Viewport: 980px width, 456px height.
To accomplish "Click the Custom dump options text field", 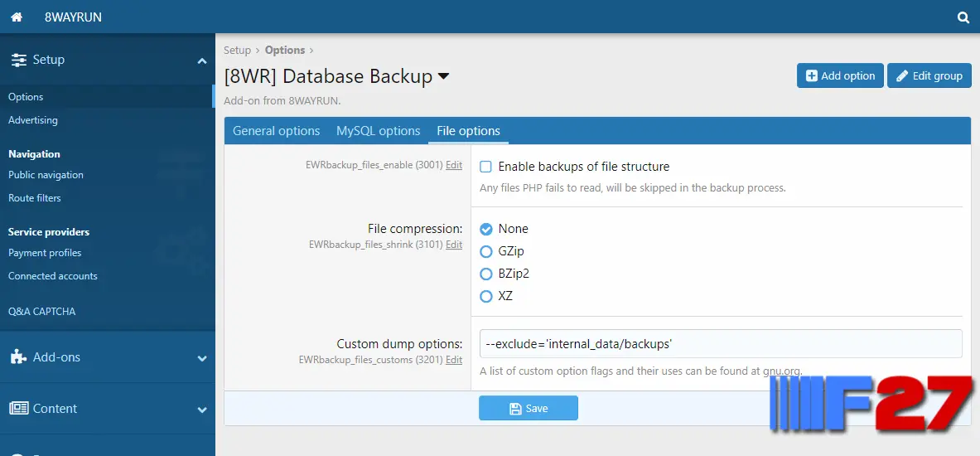I will 721,343.
